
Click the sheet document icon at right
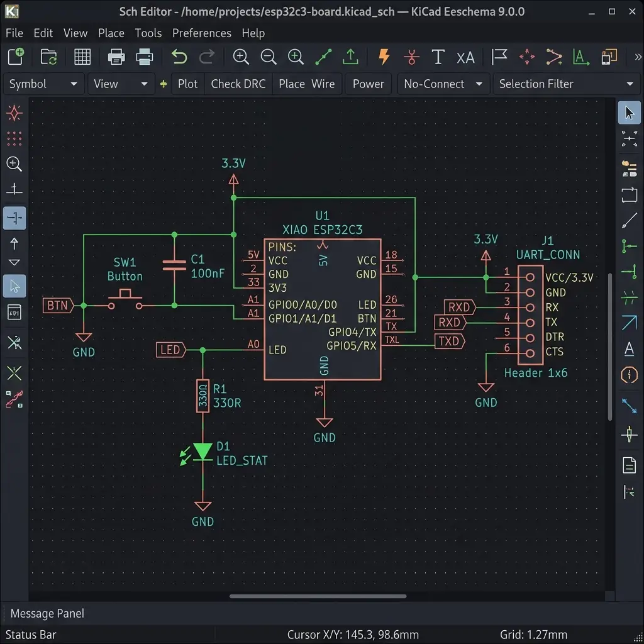point(629,465)
